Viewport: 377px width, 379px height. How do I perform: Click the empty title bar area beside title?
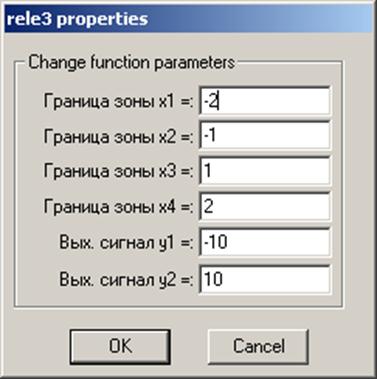coord(260,19)
